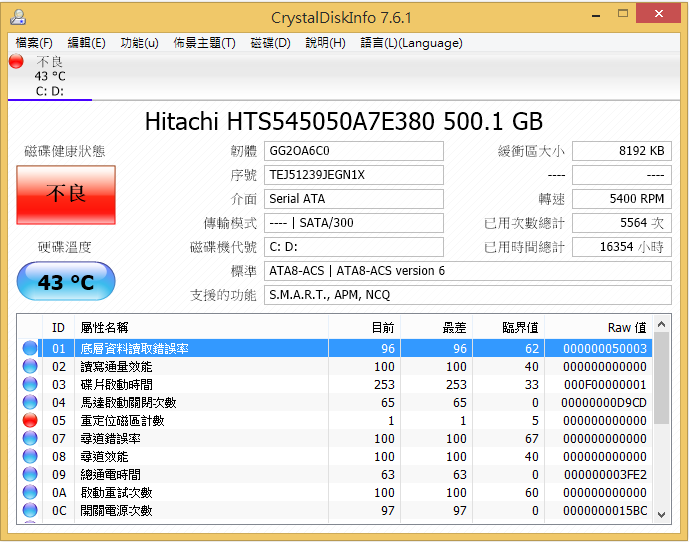Click blue status circle for attribute 0A

tap(30, 492)
